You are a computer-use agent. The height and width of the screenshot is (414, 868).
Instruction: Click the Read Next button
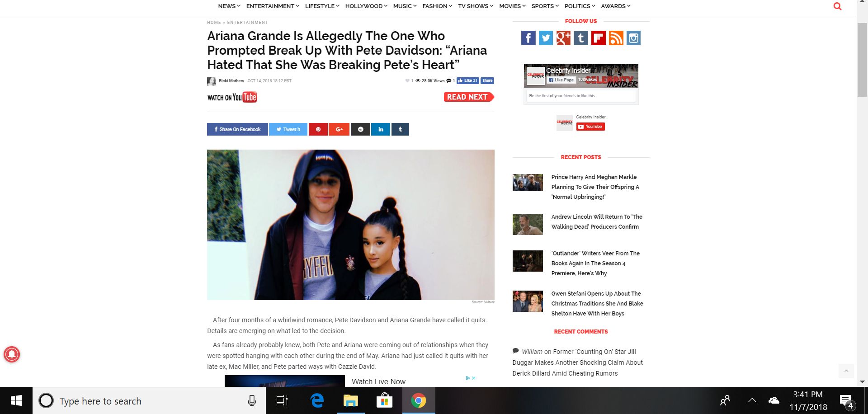click(469, 97)
